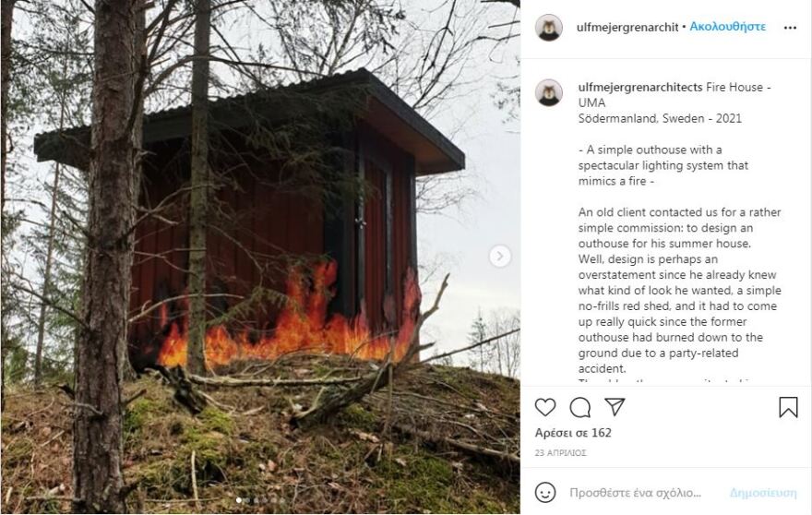Viewport: 812px width, 515px height.
Task: Open the three-dot more options menu
Action: [790, 28]
